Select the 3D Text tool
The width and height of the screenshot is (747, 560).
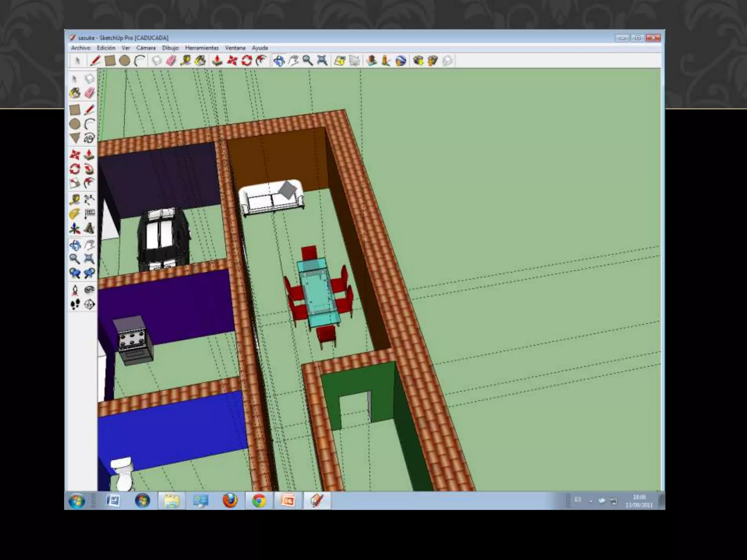click(x=89, y=229)
